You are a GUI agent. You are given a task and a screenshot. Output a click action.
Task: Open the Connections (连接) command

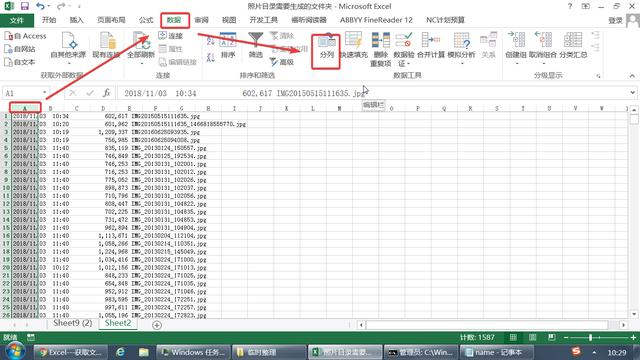tap(171, 36)
